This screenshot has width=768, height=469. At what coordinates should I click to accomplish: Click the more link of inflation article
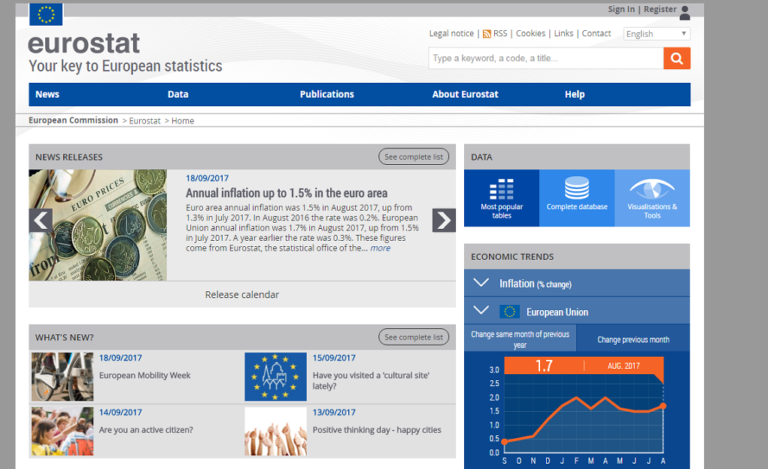(x=380, y=248)
